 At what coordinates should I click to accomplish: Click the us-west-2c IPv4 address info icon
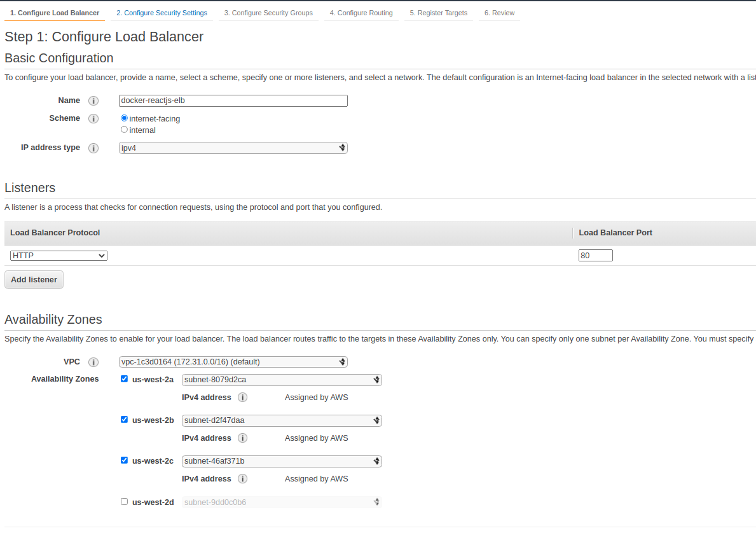tap(242, 479)
